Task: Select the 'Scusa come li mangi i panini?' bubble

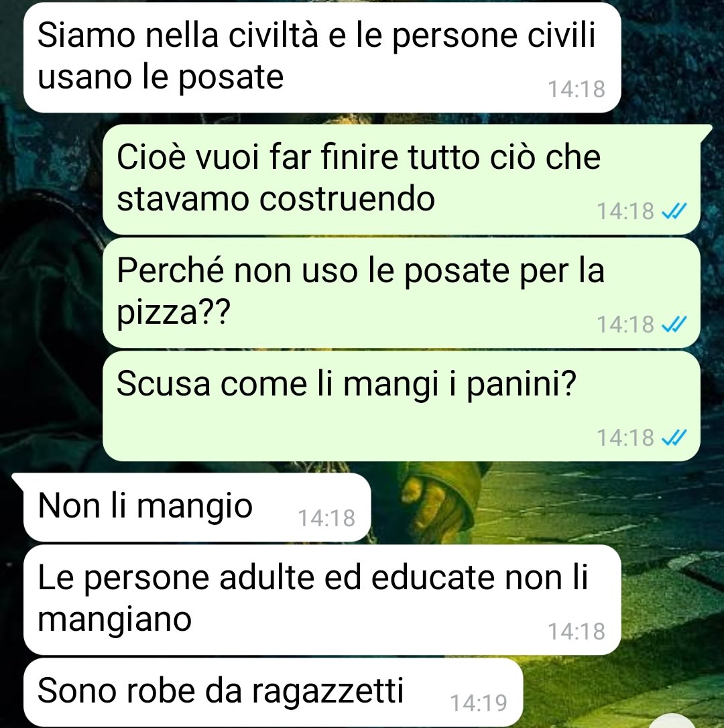Action: (402, 406)
